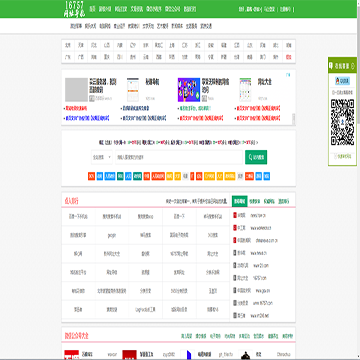This screenshot has width=360, height=360.
Task: Open the gray placeholder ad thumbnail
Action: [x=76, y=90]
